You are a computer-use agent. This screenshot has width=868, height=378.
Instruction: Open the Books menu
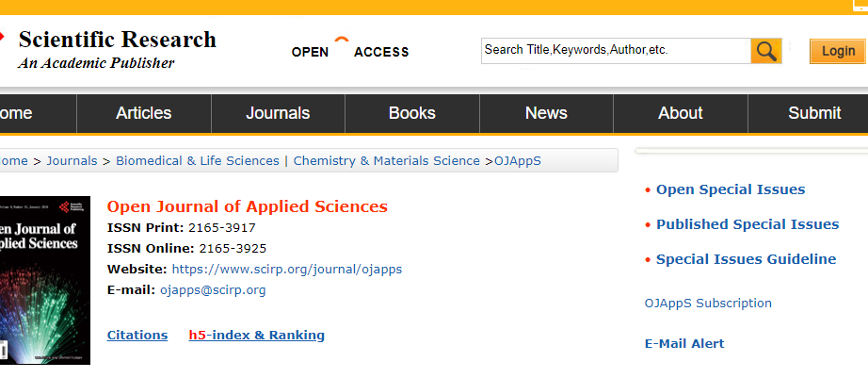coord(412,113)
